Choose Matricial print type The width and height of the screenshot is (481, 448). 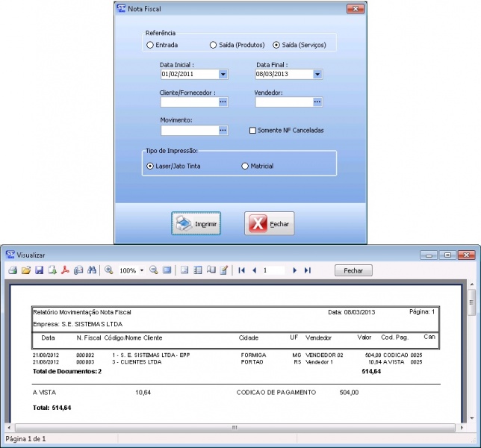tap(245, 166)
